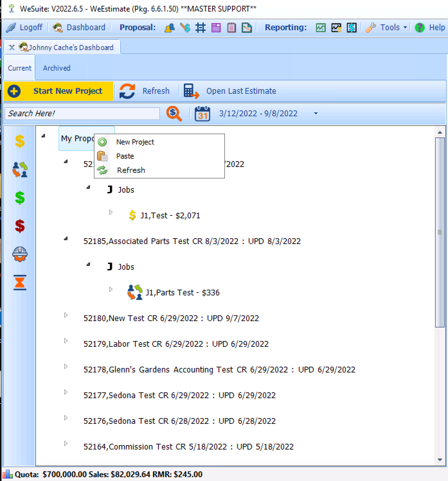Select the hard hat gear sidebar icon

(x=20, y=254)
